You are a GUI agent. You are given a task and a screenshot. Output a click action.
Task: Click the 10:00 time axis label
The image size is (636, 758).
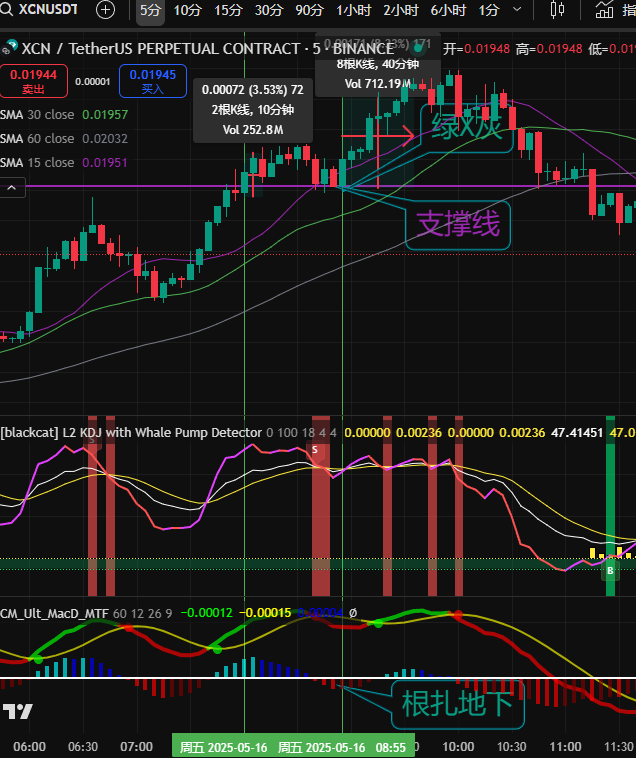coord(458,747)
